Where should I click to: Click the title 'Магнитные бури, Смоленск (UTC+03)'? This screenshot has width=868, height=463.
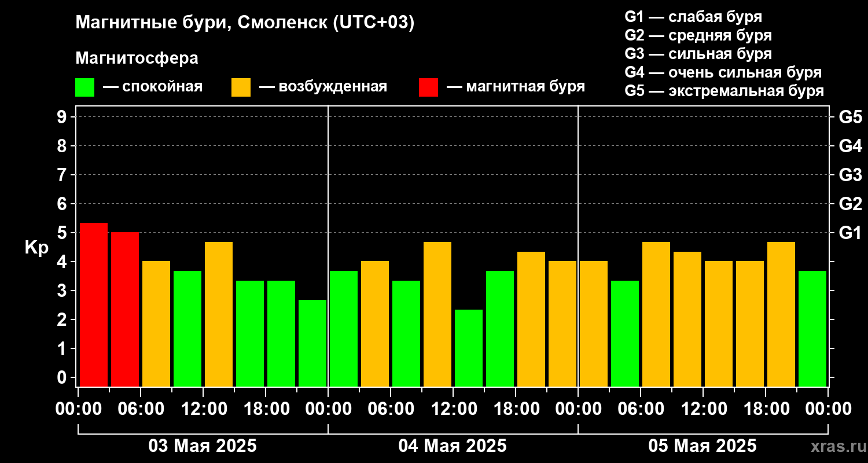click(245, 23)
